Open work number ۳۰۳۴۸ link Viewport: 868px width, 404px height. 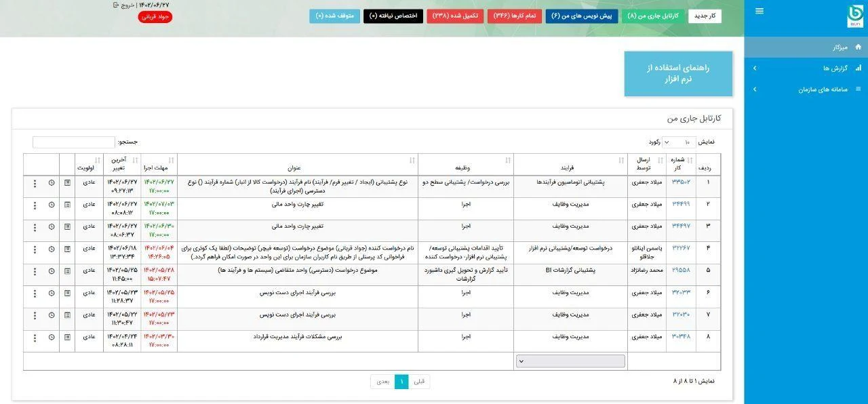[681, 336]
